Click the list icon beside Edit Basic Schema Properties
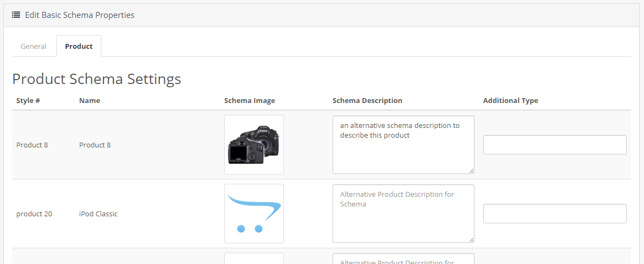This screenshot has height=264, width=644. pos(16,15)
